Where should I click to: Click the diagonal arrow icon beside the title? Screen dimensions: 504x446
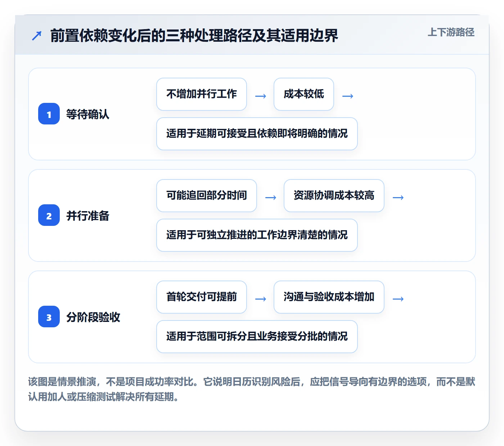tap(37, 36)
